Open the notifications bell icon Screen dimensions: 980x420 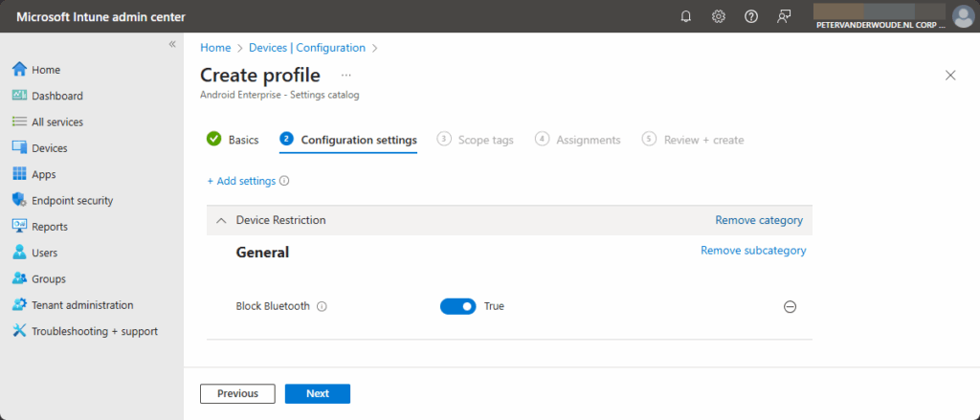click(x=686, y=16)
